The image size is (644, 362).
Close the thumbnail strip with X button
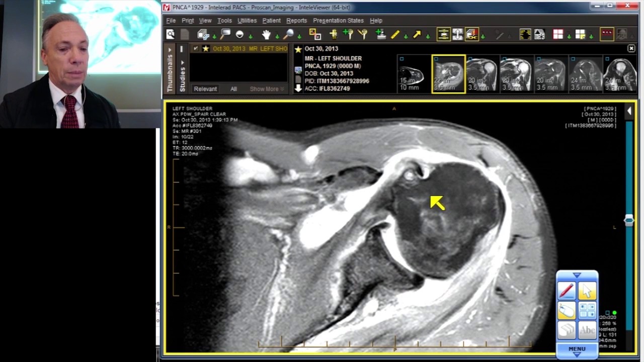point(631,48)
